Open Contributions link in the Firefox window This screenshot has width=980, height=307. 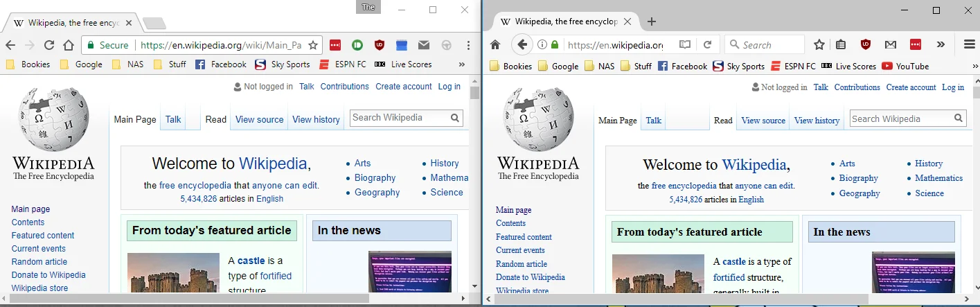857,87
